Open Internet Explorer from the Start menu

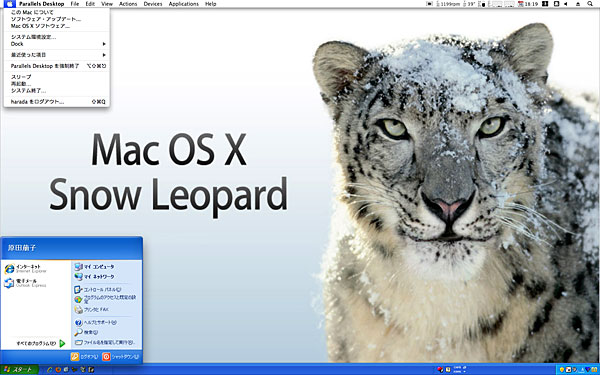click(x=26, y=269)
